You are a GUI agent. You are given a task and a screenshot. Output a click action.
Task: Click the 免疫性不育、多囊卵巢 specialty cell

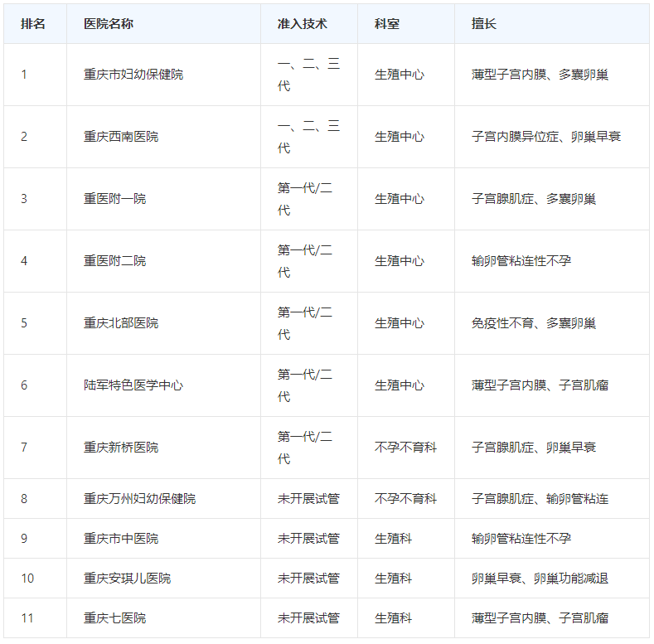[533, 323]
